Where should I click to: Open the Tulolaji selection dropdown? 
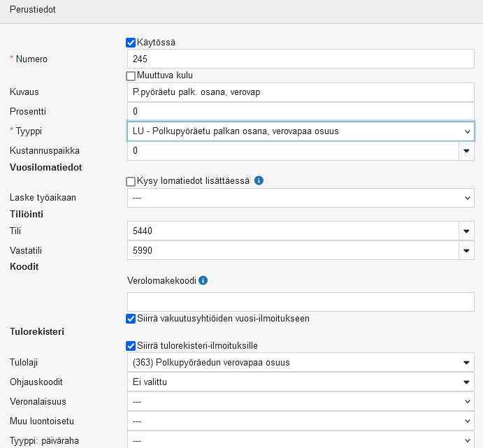[x=301, y=362]
